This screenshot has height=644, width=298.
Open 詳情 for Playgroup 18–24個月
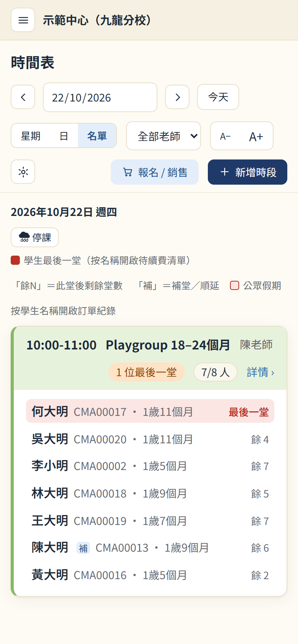point(261,372)
